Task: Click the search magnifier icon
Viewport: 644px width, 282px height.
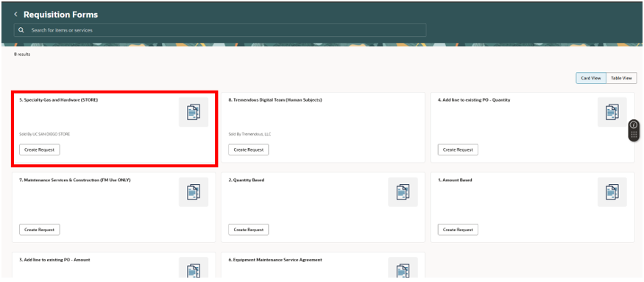Action: coord(21,30)
